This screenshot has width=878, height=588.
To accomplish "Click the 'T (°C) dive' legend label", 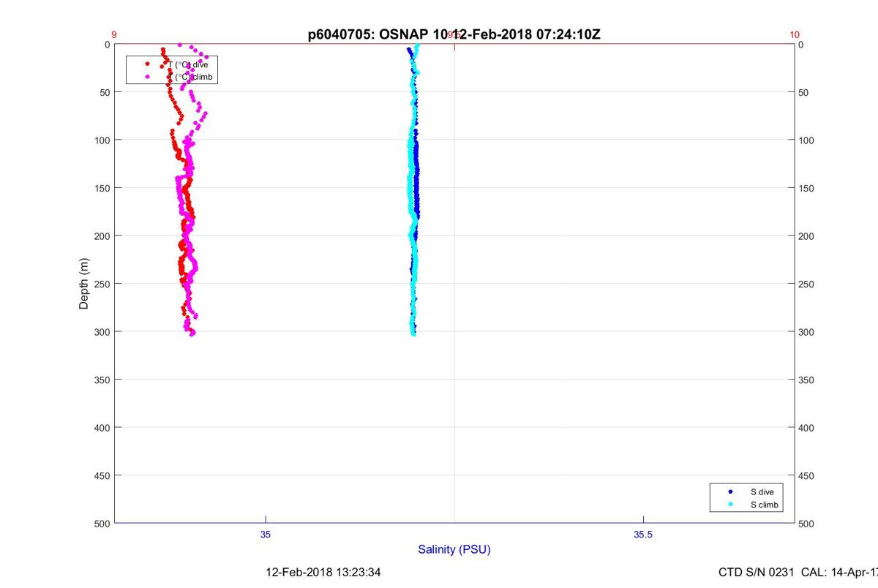I will 188,64.
